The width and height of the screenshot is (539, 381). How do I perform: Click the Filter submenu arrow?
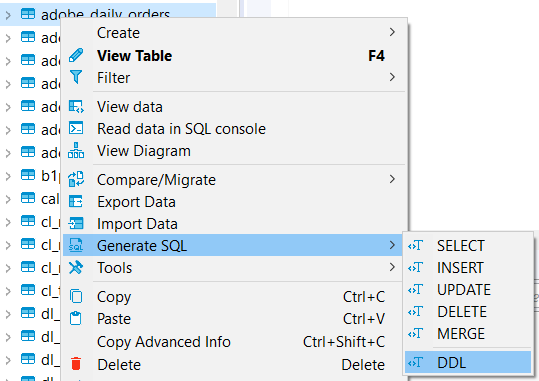[x=392, y=77]
